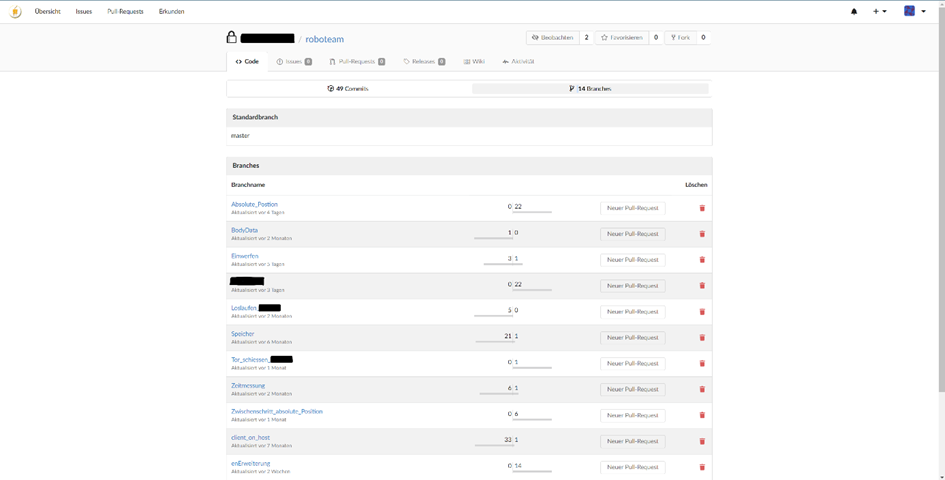Open the user avatar menu
The image size is (945, 480).
point(915,11)
